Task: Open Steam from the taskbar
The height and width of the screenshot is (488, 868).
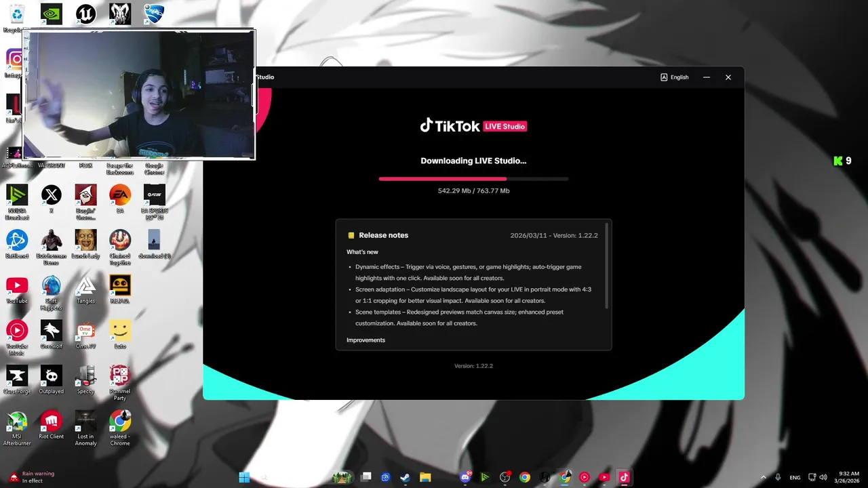Action: [406, 477]
